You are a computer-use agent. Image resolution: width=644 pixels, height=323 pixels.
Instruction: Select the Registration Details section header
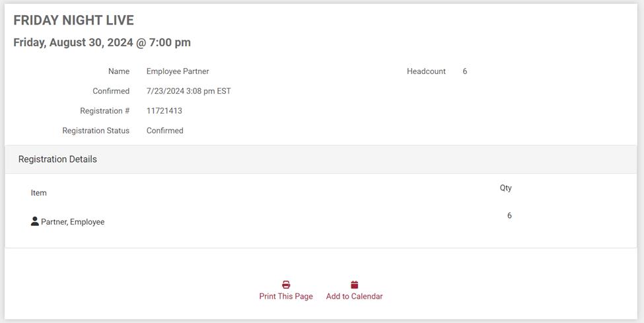[x=57, y=159]
